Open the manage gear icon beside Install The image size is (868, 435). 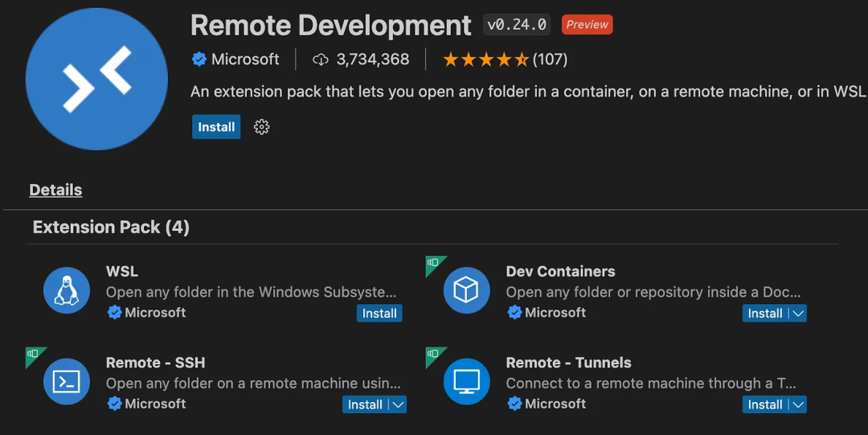261,127
